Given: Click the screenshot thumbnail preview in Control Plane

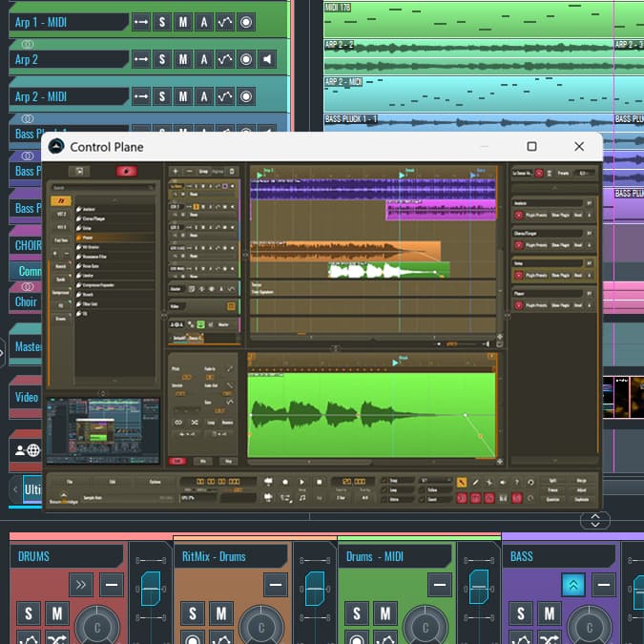Looking at the screenshot, I should 103,430.
